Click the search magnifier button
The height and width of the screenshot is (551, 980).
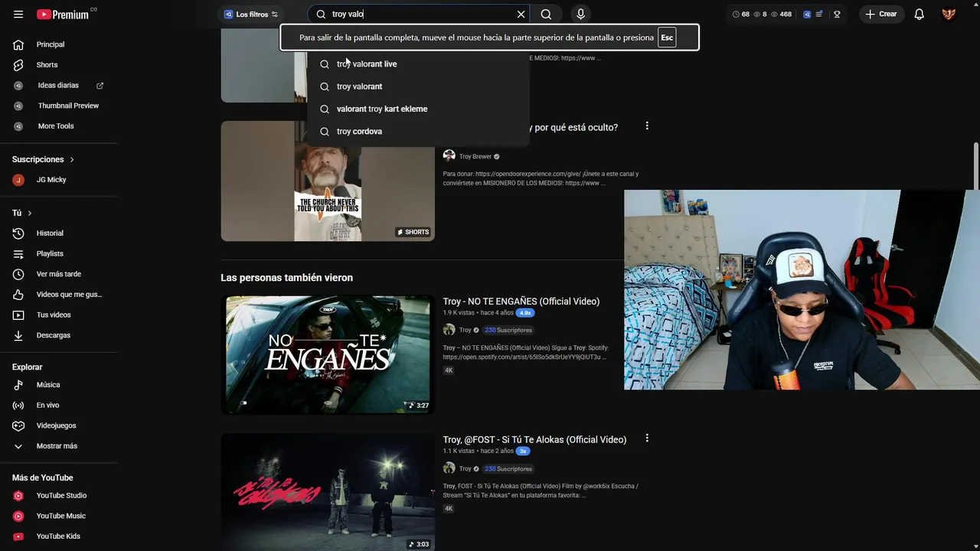click(546, 14)
